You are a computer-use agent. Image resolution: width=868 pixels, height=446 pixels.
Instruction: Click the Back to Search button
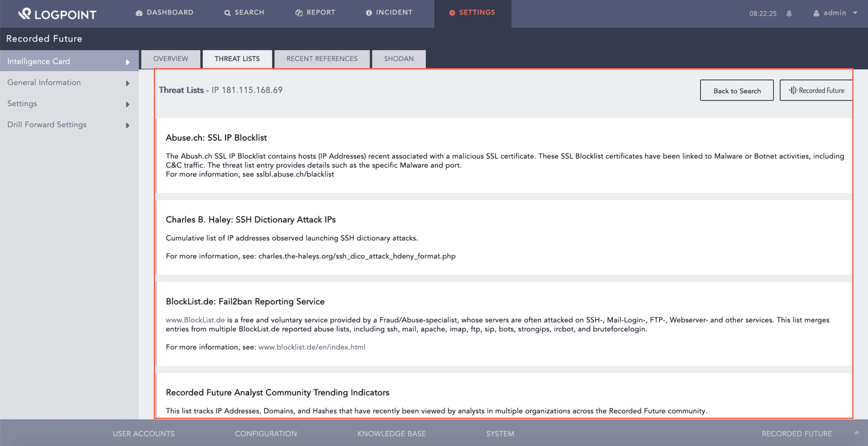[737, 90]
